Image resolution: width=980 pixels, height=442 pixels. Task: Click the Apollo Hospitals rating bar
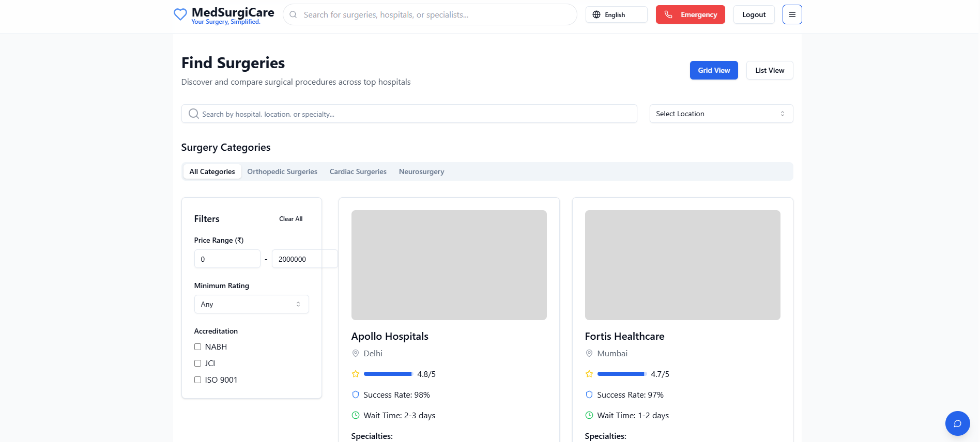tap(388, 374)
